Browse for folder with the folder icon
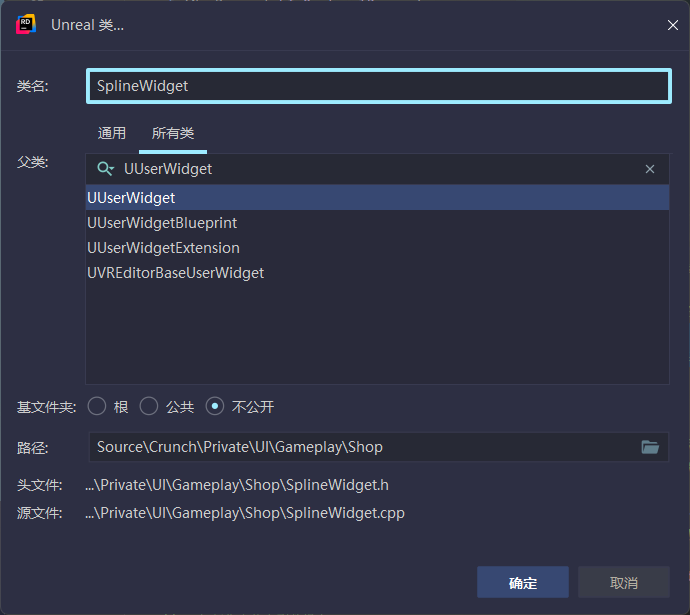 tap(650, 447)
